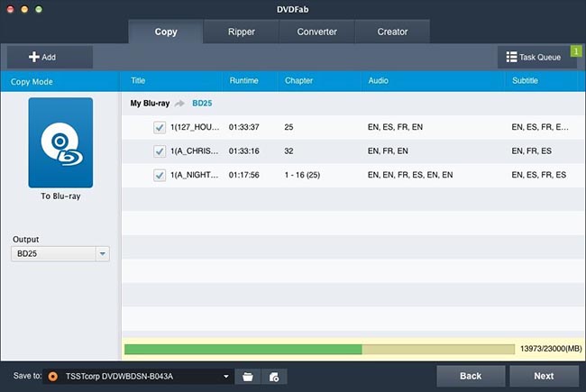
Task: Select audio EN, EN, FR, ES, EN, EN cell
Action: tap(410, 175)
